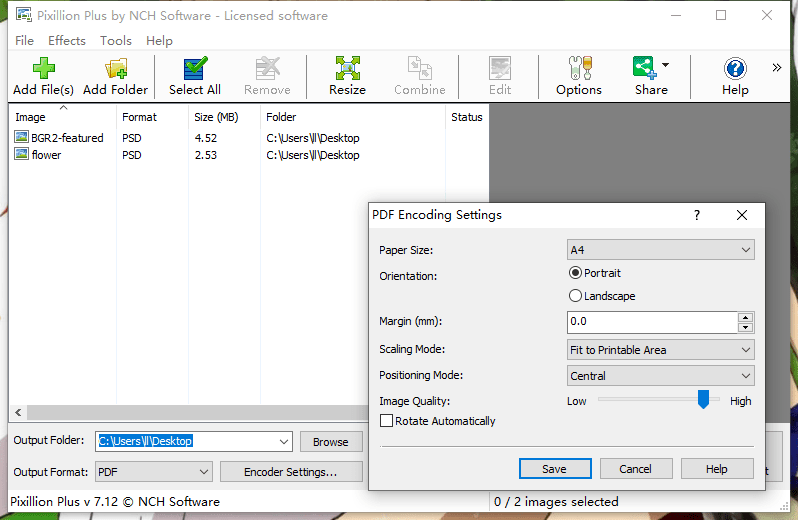Click the Margin (mm) input field
Viewport: 798px width, 520px height.
tap(652, 322)
